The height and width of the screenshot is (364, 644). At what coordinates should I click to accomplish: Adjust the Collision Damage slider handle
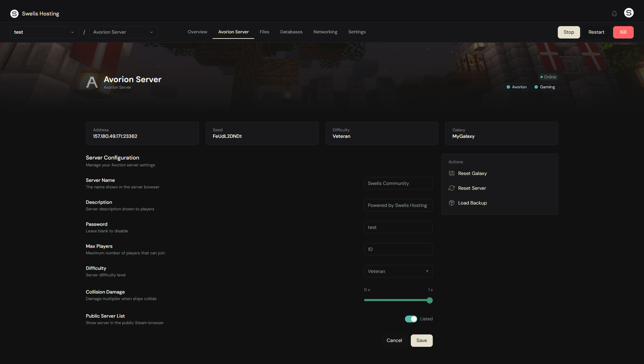pos(429,300)
